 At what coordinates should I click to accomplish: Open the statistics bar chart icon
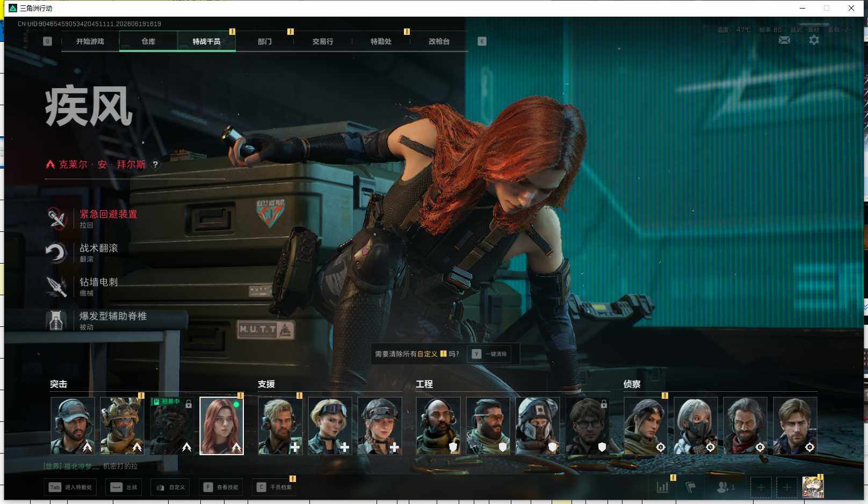663,487
